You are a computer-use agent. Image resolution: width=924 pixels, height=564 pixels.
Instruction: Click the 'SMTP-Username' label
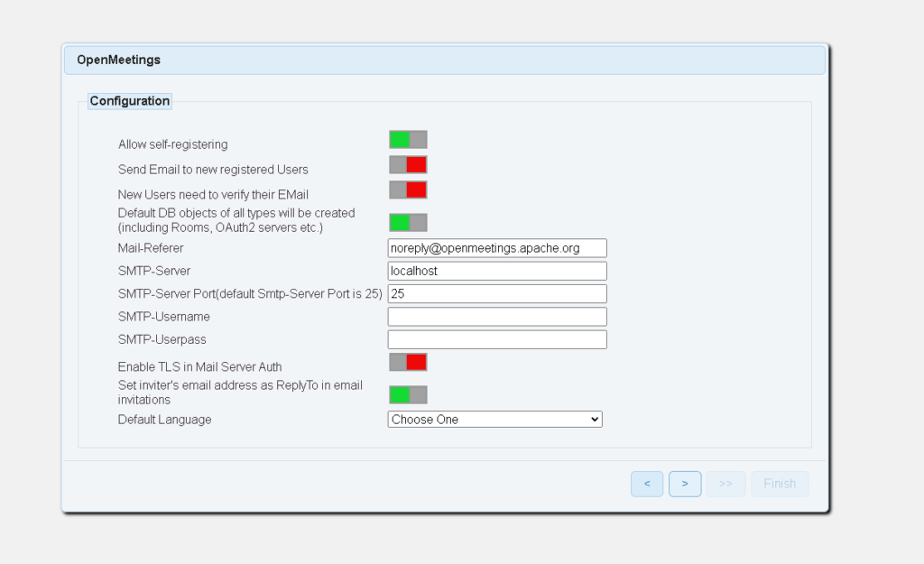pos(164,317)
